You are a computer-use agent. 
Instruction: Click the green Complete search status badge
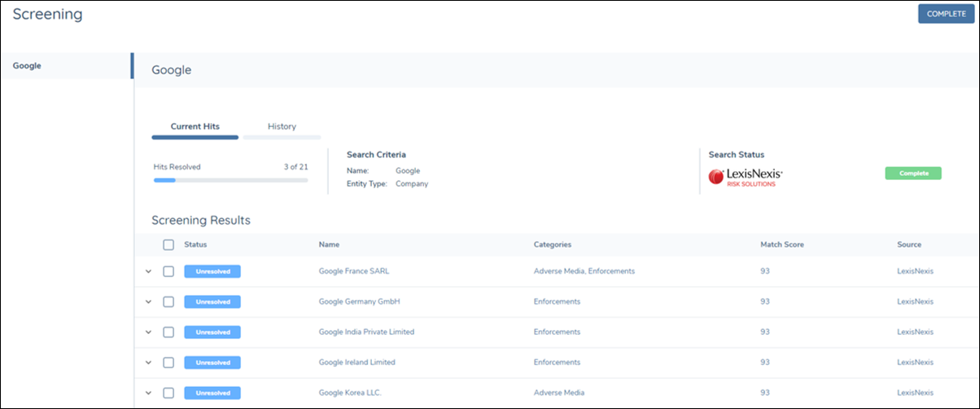coord(912,174)
